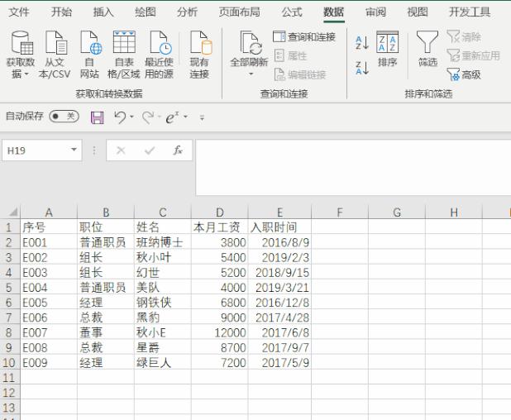The height and width of the screenshot is (420, 511).
Task: Select column A header
Action: [49, 212]
